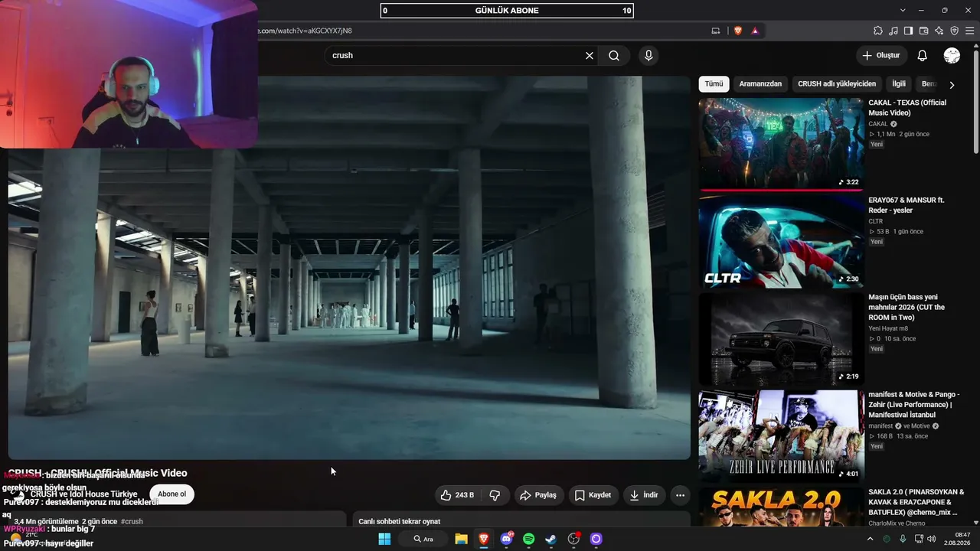Clear the YouTube search box text
The width and height of the screenshot is (980, 551).
point(590,55)
